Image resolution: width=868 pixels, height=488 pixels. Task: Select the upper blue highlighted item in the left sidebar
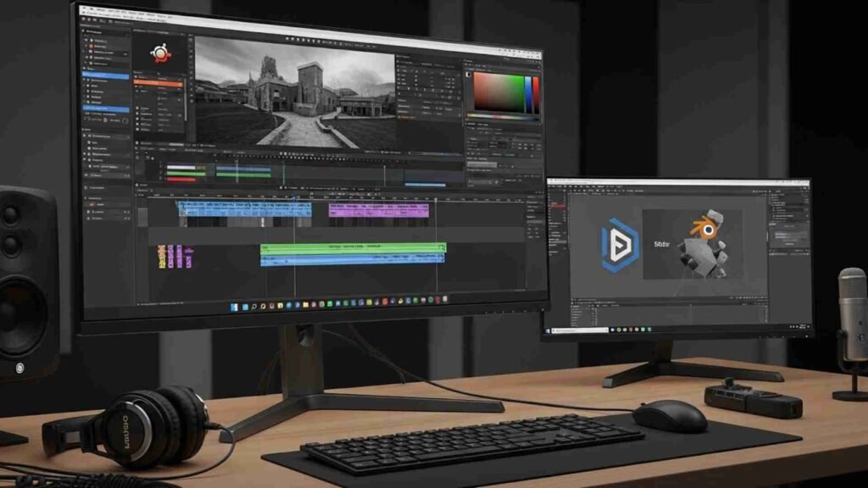pyautogui.click(x=106, y=76)
